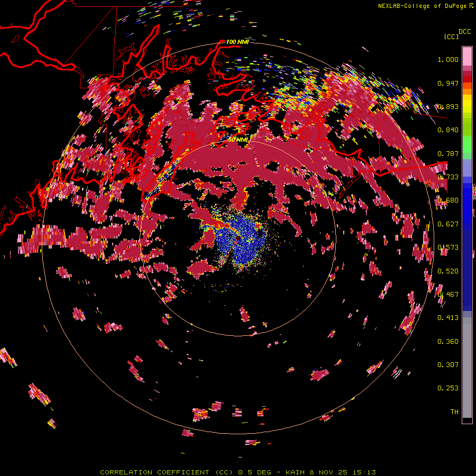This screenshot has width=476, height=476.
Task: Select the 0.307 scale value
Action: pyautogui.click(x=448, y=365)
